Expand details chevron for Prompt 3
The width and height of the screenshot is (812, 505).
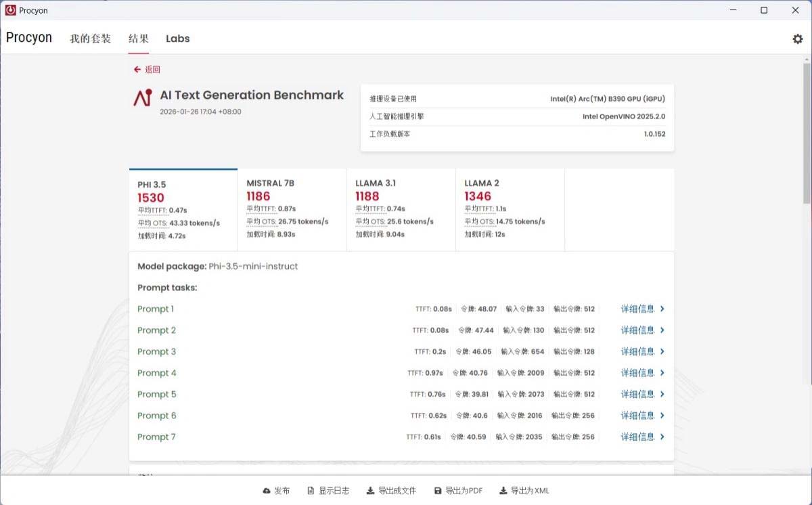point(662,351)
